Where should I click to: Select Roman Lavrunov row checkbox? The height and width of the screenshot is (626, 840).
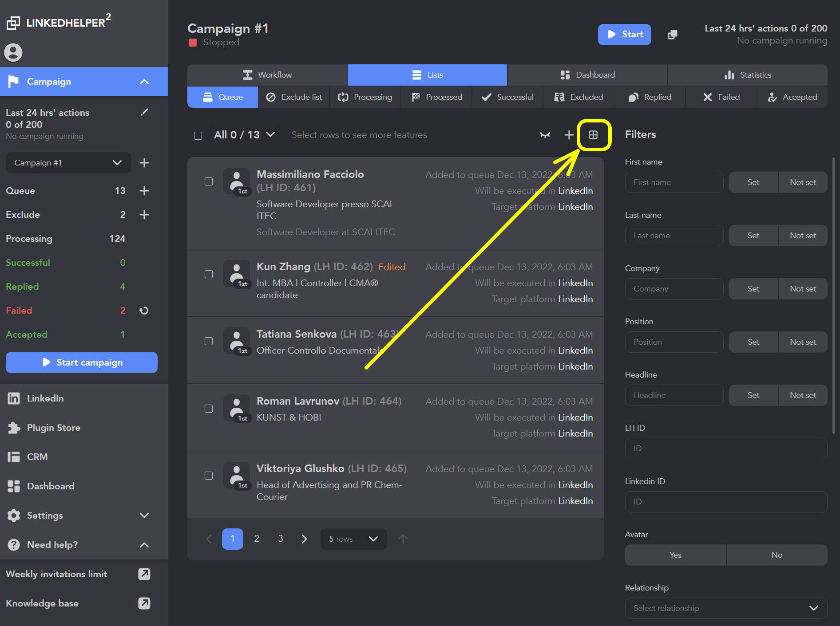209,409
